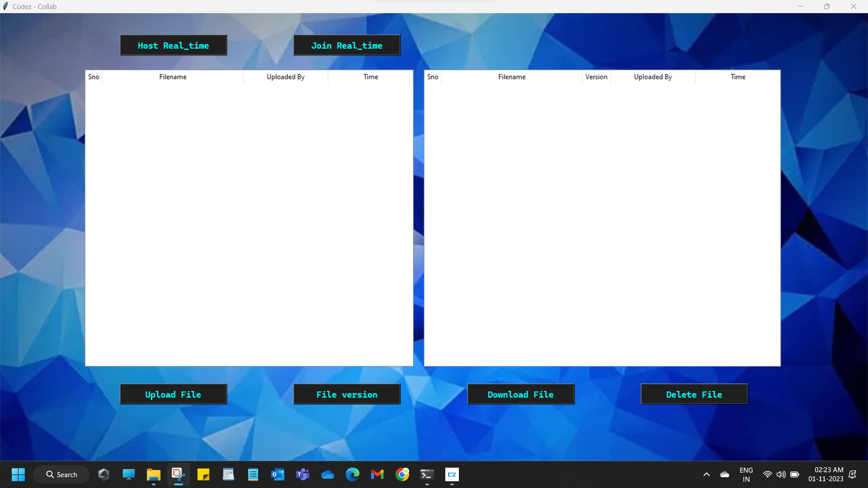868x488 pixels.
Task: Open Gmail icon in the taskbar
Action: click(x=377, y=474)
